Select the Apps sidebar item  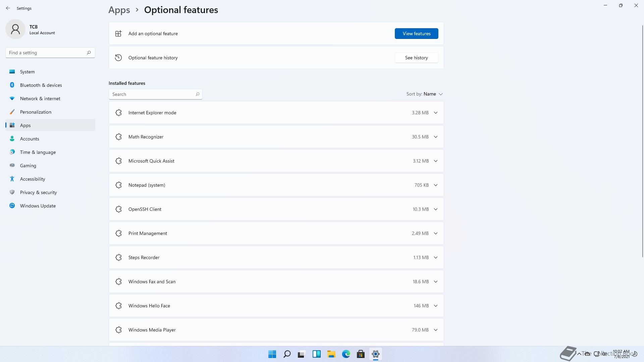(x=50, y=125)
